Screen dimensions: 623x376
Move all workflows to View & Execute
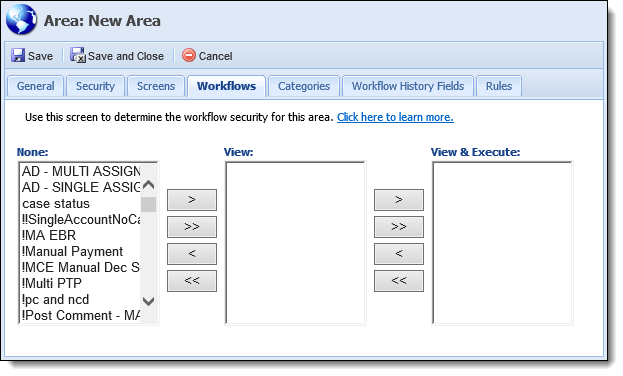399,227
